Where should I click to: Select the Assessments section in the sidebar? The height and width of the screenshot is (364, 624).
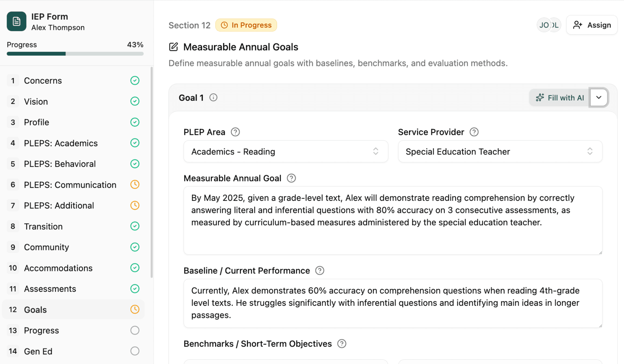pyautogui.click(x=50, y=289)
